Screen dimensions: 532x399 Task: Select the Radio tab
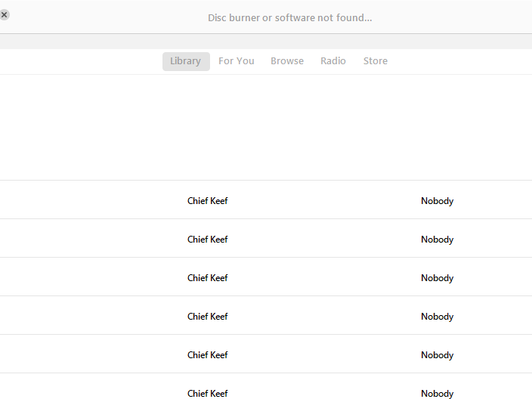[332, 61]
